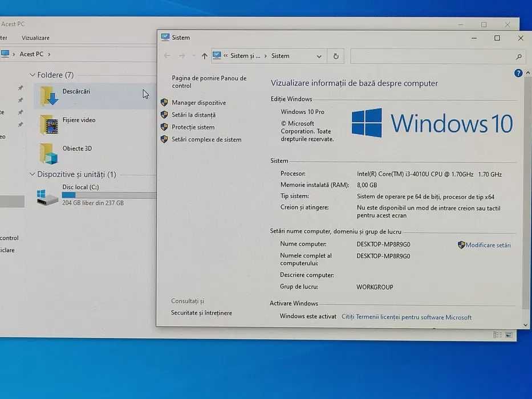Go to Pagina de pornire Panou de control
Screen dimensions: 532x399
tap(209, 82)
